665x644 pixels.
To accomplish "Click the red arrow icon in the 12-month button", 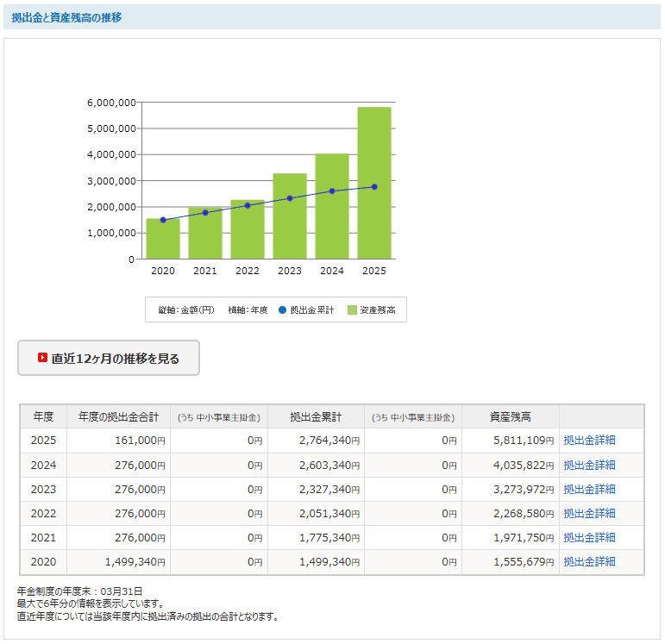I will [x=42, y=358].
